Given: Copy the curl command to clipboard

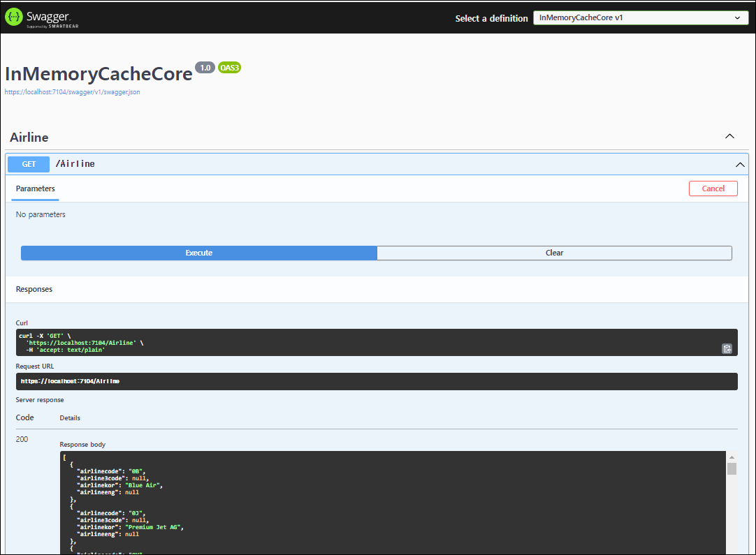Looking at the screenshot, I should tap(727, 348).
